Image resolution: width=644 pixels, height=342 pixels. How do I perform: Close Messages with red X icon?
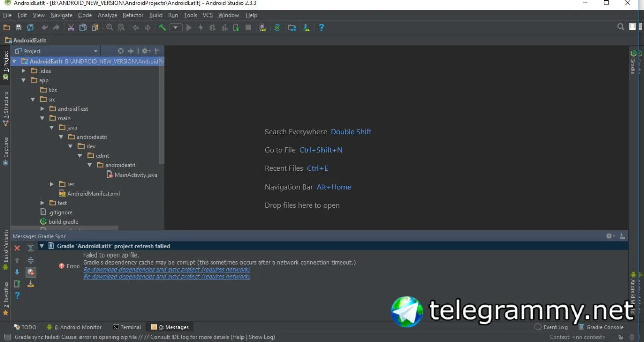(17, 248)
